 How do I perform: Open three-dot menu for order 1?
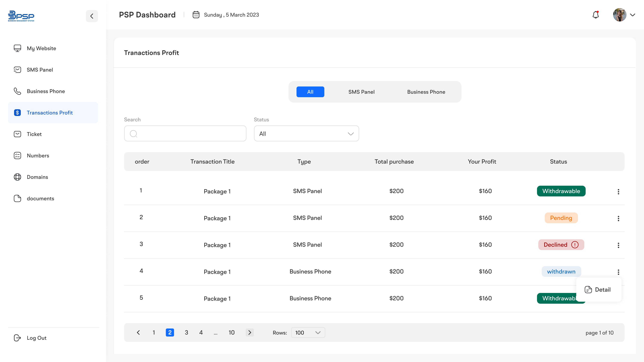(x=618, y=192)
